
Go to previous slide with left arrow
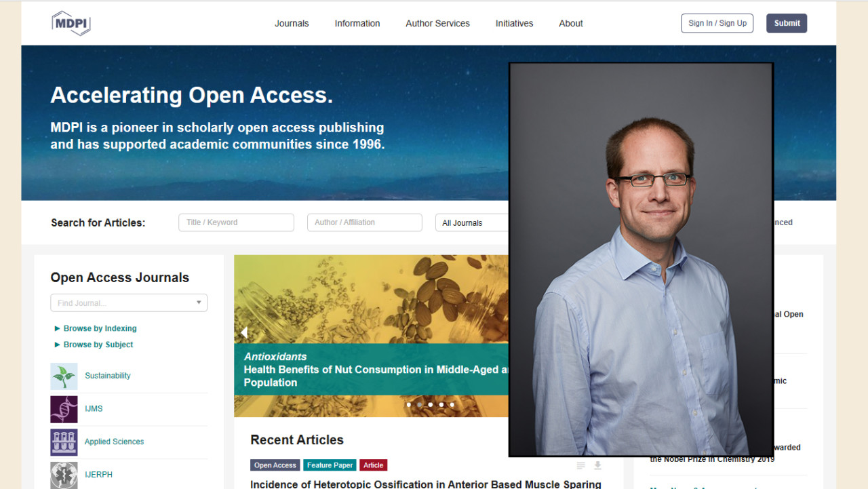(x=244, y=332)
